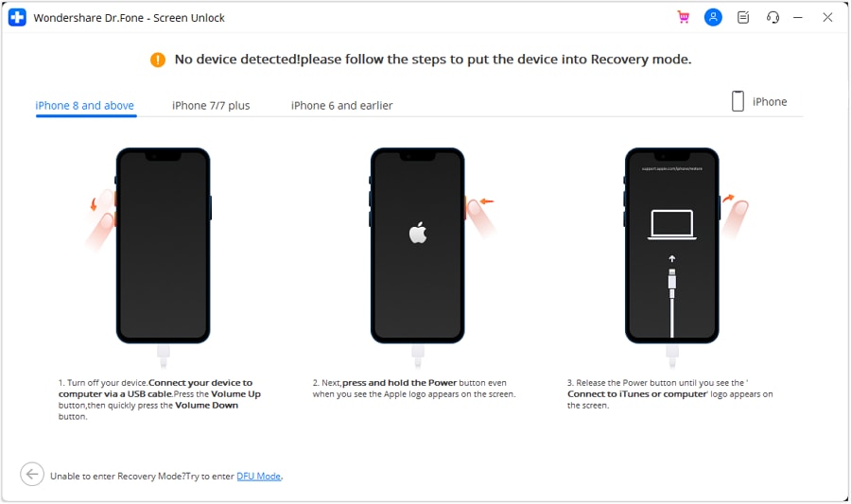Select the iPhone 8 and above tab
851x504 pixels.
coord(85,105)
